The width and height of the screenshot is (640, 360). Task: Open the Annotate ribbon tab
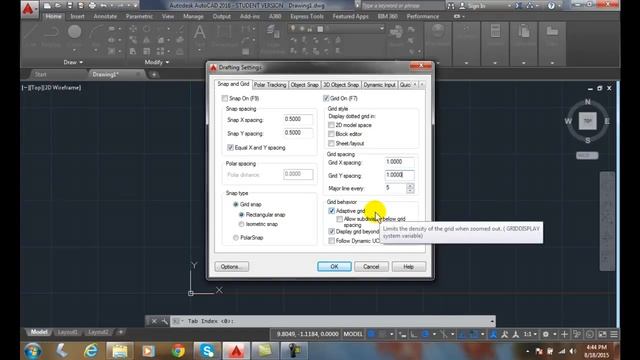click(105, 17)
